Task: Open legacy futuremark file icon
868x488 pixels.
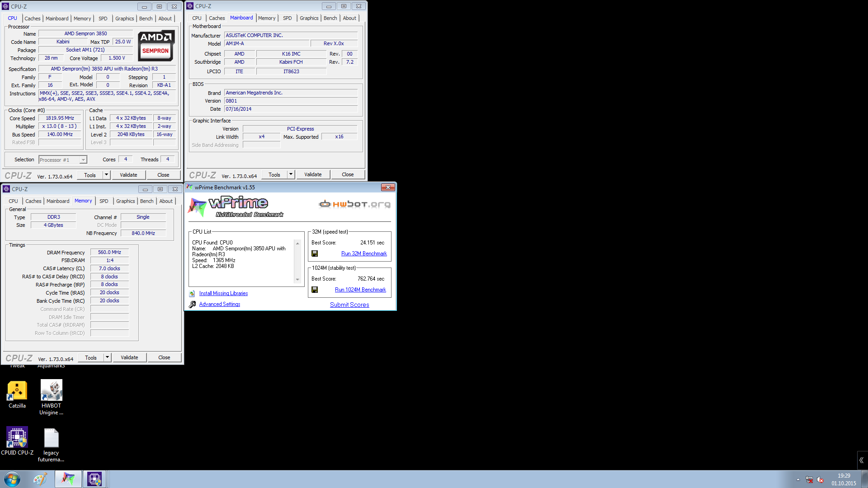Action: tap(51, 445)
